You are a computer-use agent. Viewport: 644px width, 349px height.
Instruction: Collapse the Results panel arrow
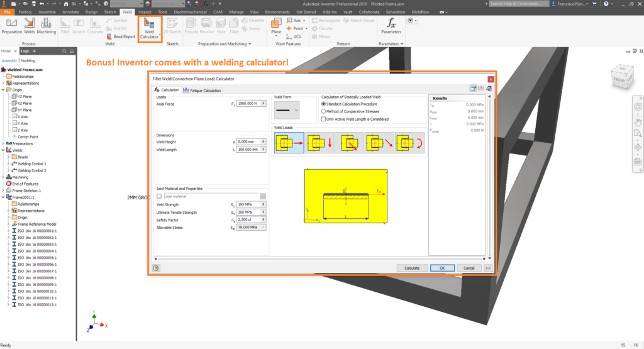tap(489, 96)
